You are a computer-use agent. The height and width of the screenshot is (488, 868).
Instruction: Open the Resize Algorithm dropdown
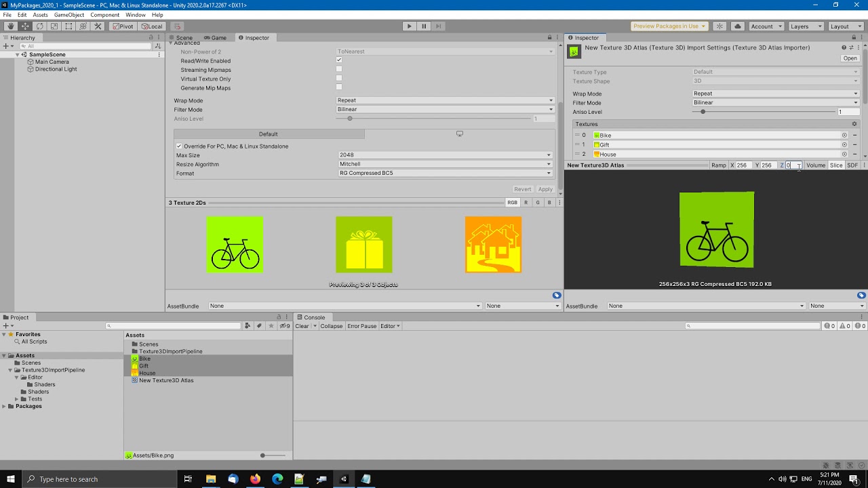click(444, 163)
